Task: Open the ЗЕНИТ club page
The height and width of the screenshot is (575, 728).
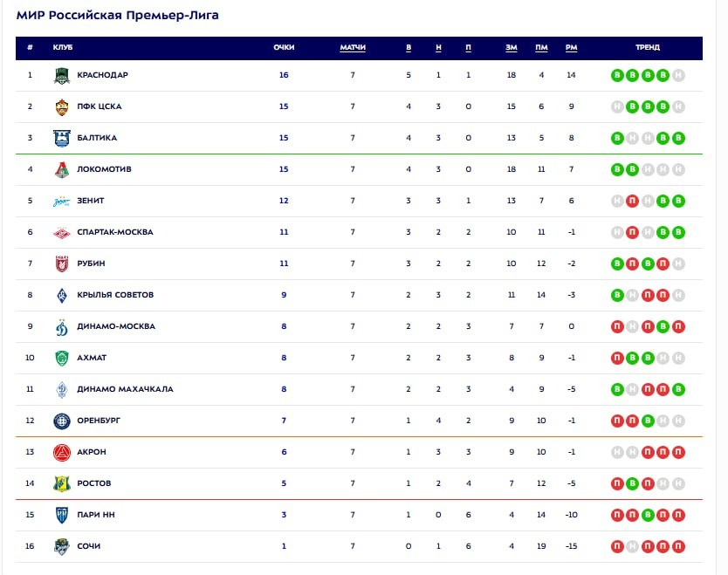Action: (x=91, y=201)
